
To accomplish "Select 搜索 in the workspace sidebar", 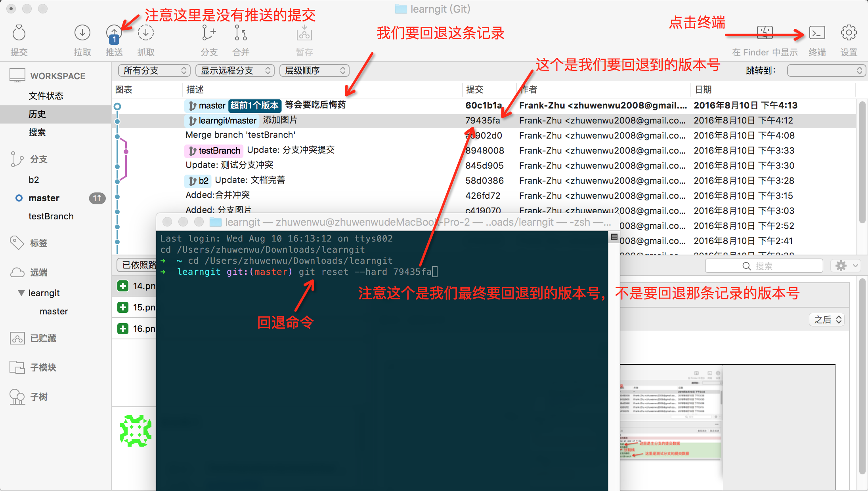I will coord(37,132).
